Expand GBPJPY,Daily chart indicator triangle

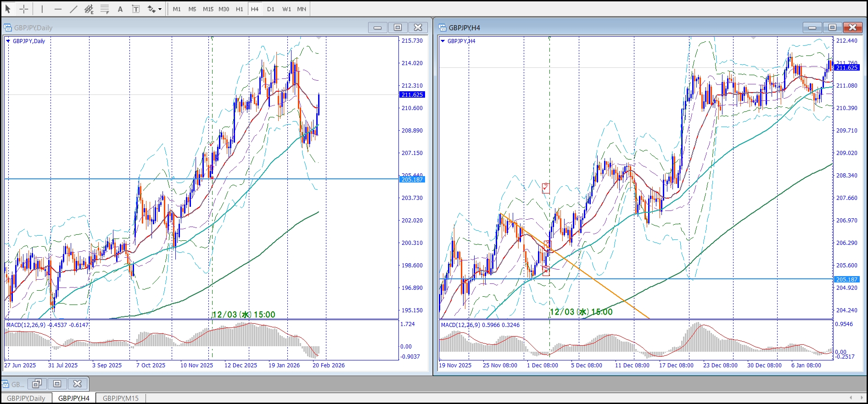[8, 41]
